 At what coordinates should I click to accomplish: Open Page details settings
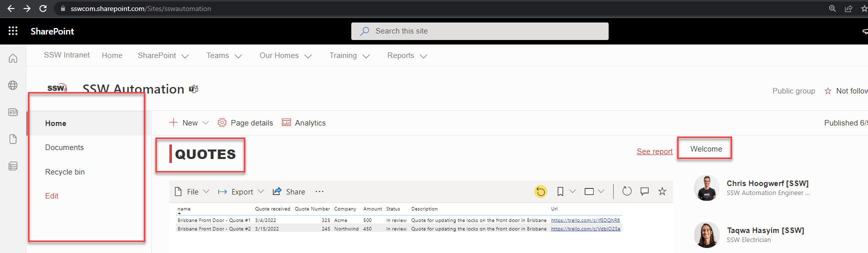(x=245, y=123)
